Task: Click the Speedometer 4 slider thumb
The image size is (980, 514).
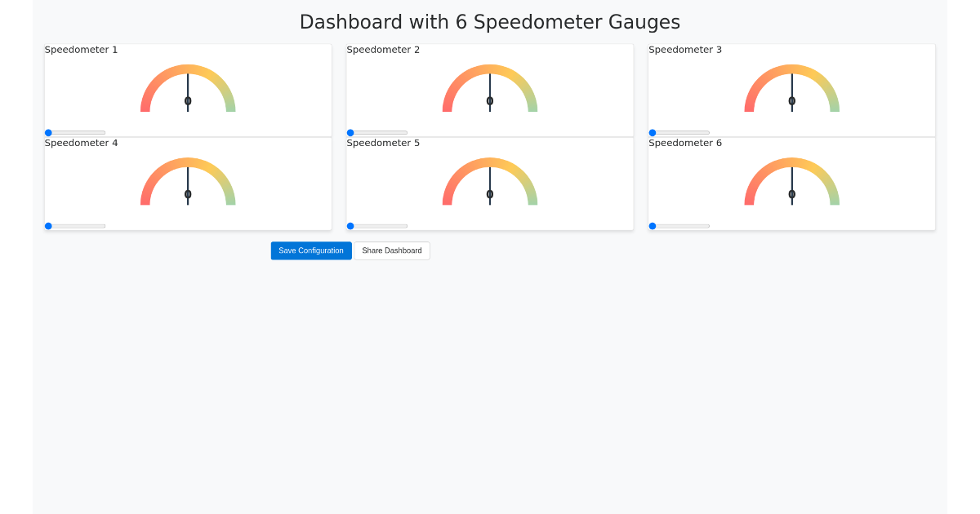Action: pyautogui.click(x=49, y=226)
